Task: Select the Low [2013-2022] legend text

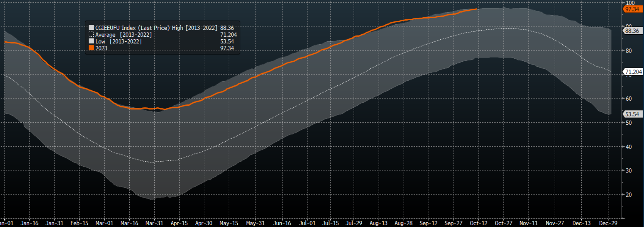Action: (118, 41)
